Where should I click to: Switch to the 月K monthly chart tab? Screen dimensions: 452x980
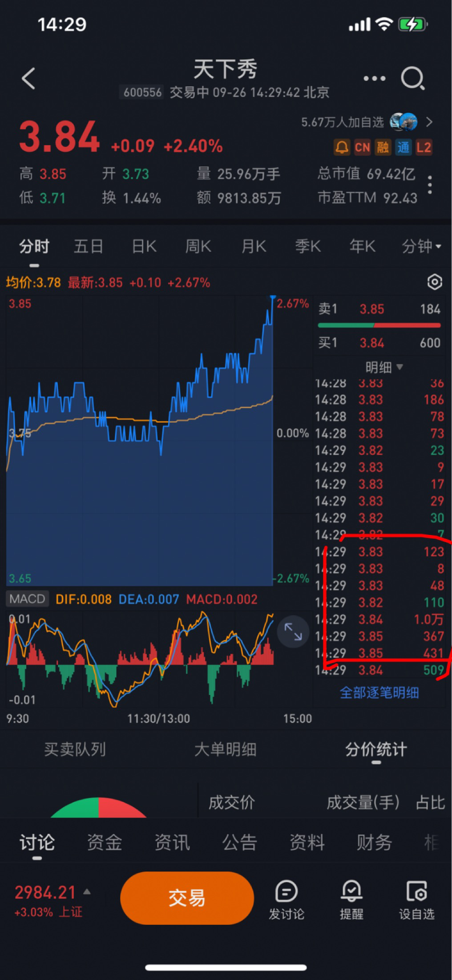click(x=254, y=246)
